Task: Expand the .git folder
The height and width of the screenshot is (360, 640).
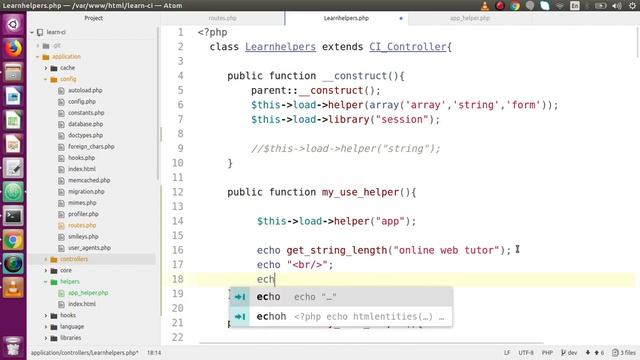Action: (x=38, y=46)
